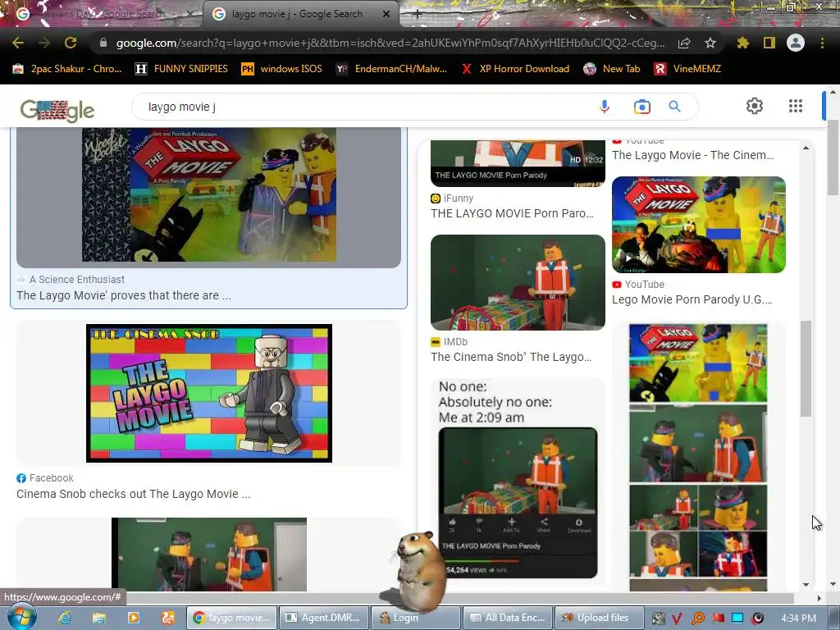Click the google.com address bar
This screenshot has width=840, height=630.
pos(390,43)
